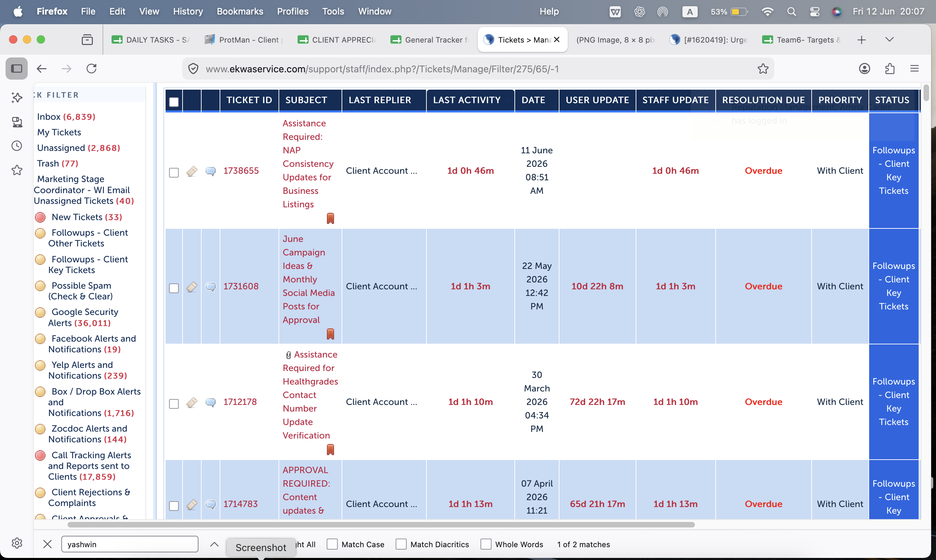The width and height of the screenshot is (936, 560).
Task: Find previous match with up chevron
Action: [214, 544]
